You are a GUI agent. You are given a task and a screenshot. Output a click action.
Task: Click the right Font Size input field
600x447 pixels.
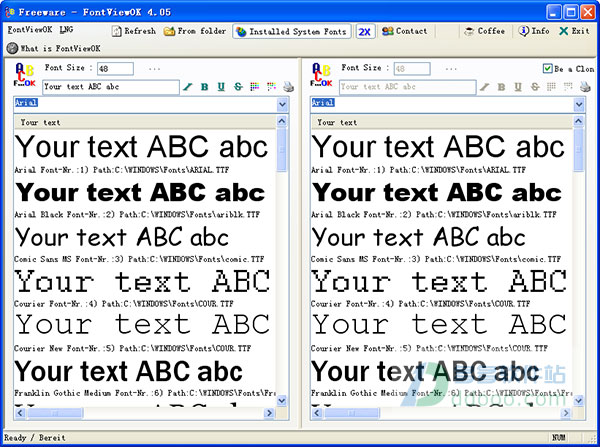412,69
